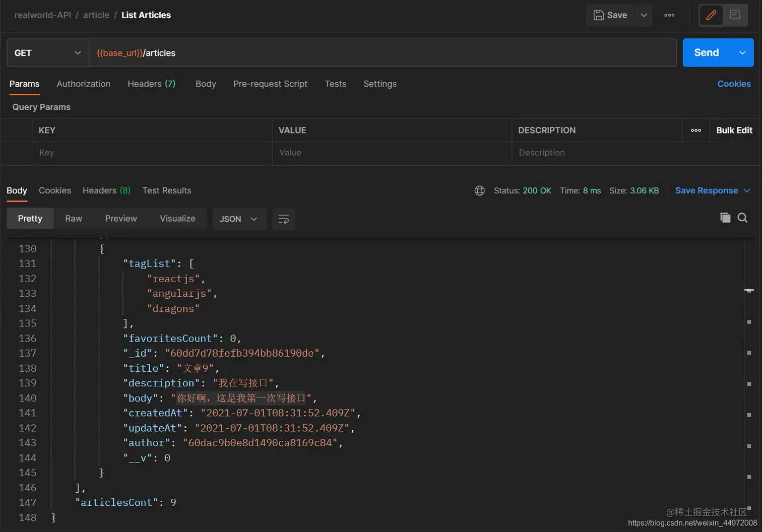Screen dimensions: 762x532
Task: Open the Save options dropdown arrow
Action: (644, 15)
